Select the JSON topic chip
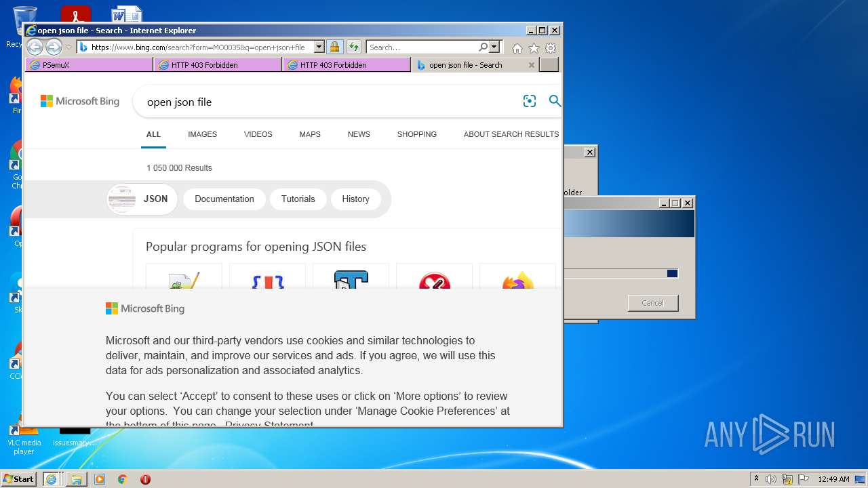868x488 pixels. 142,199
